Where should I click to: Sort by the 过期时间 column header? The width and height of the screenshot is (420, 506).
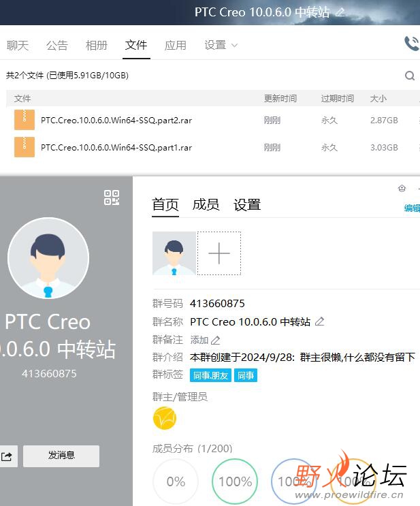[338, 99]
